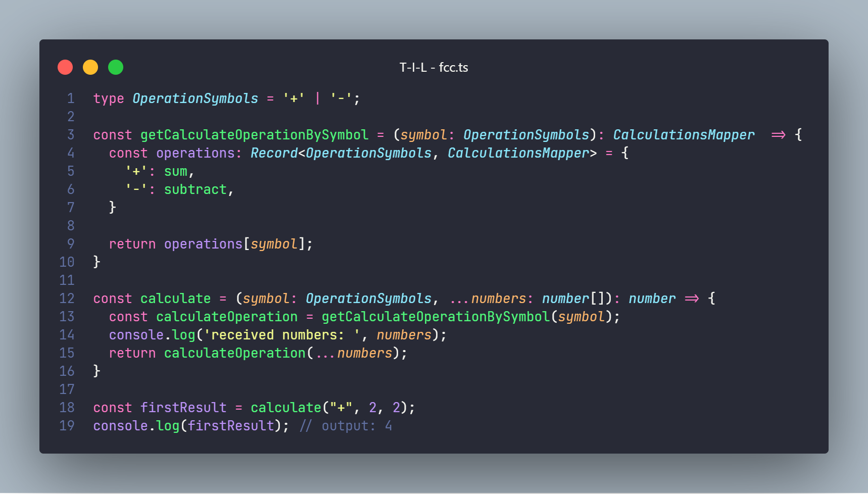Click the window title T-I-L - fcc.ts

point(433,67)
